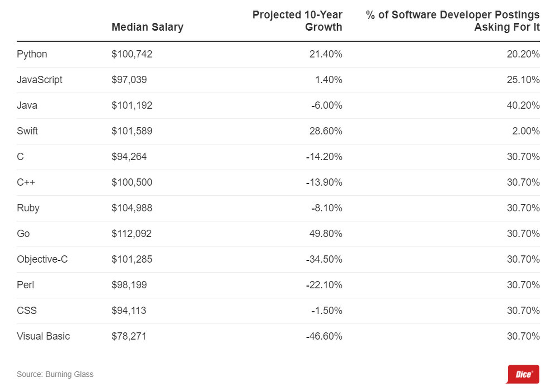This screenshot has width=550, height=392.
Task: Click Swift's 28.60% projected growth value
Action: pyautogui.click(x=326, y=131)
